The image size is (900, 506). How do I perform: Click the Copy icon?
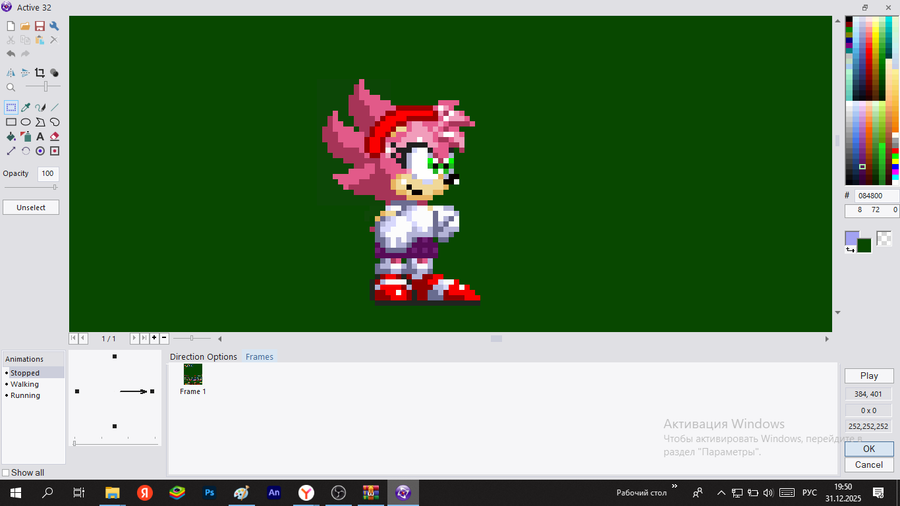25,40
